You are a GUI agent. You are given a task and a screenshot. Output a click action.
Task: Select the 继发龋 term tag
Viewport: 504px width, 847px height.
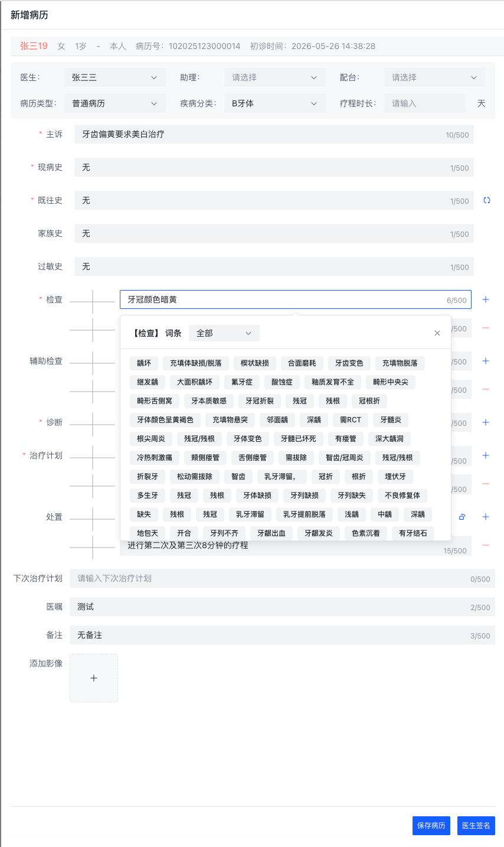point(148,382)
